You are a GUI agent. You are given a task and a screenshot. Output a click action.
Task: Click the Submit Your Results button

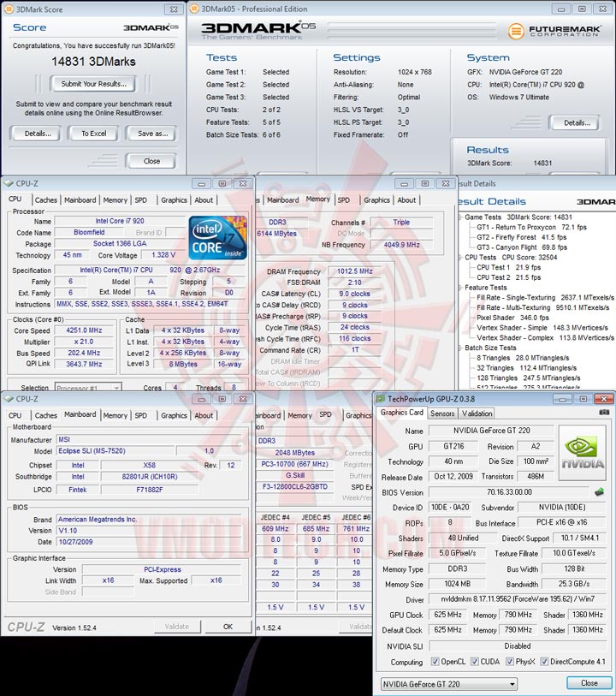(x=93, y=83)
